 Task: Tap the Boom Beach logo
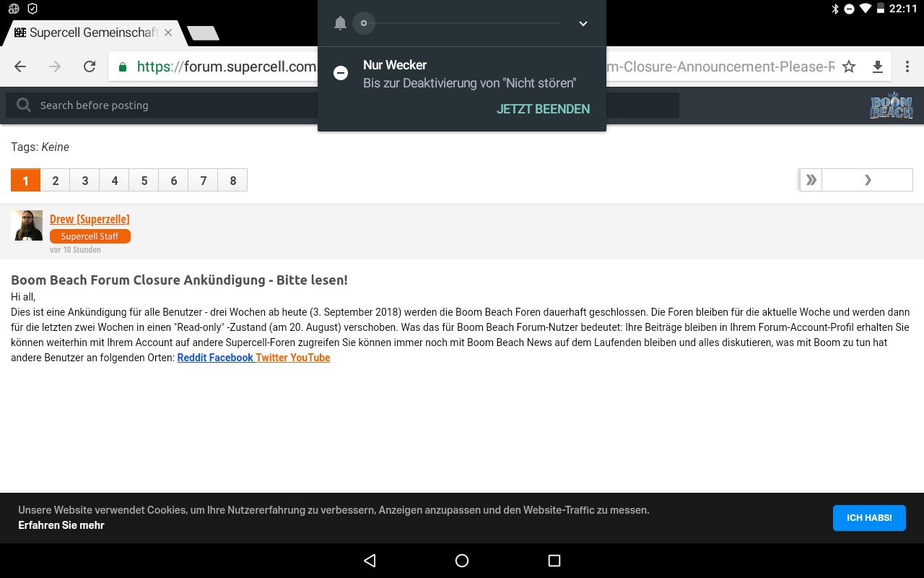(891, 105)
